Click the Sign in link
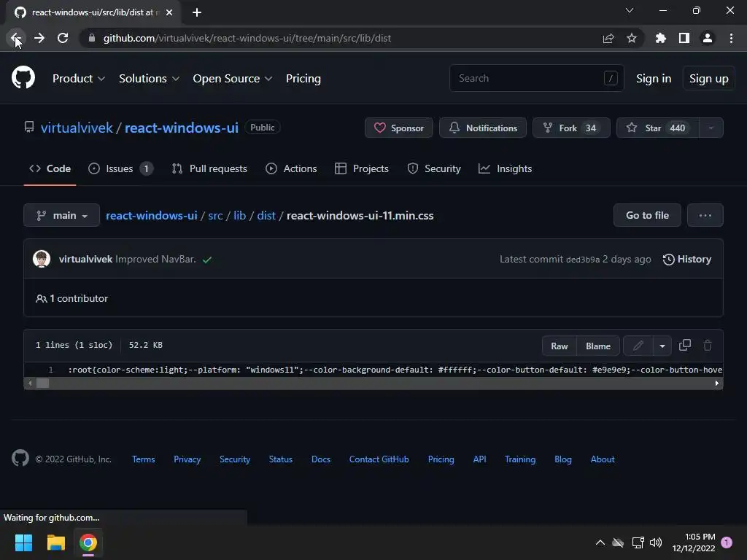Image resolution: width=747 pixels, height=560 pixels. coord(654,79)
